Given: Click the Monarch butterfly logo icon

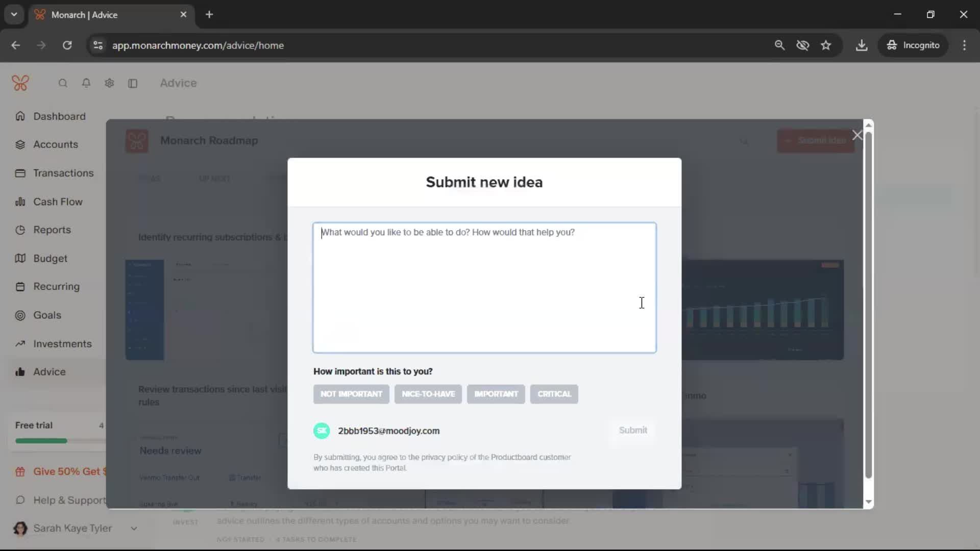Looking at the screenshot, I should pos(20,83).
